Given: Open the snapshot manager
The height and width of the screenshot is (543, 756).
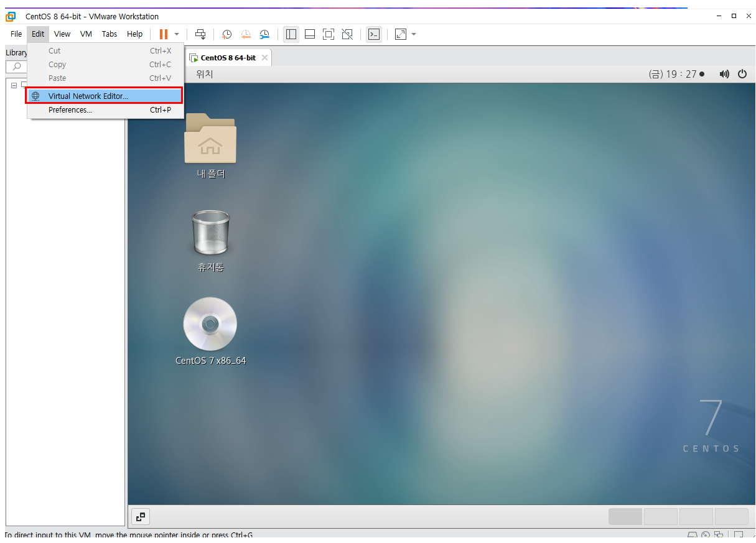Looking at the screenshot, I should point(264,34).
